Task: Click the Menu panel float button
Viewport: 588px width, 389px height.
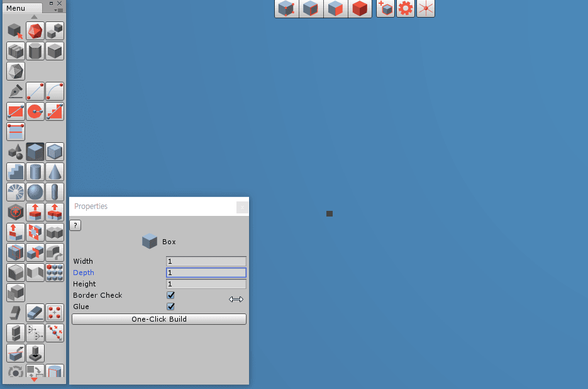Action: (52, 3)
